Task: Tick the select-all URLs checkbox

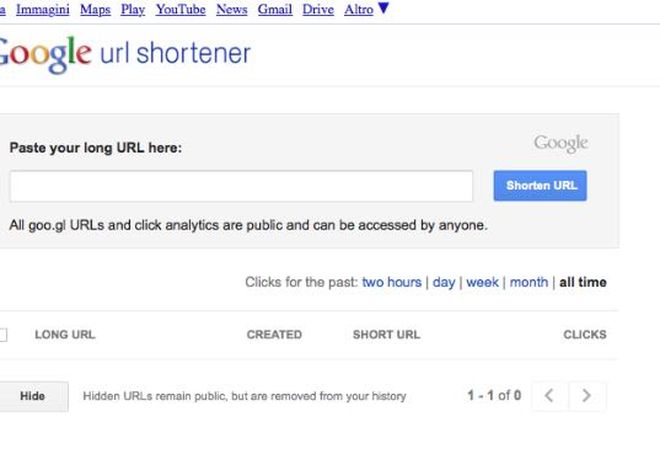Action: tap(3, 335)
